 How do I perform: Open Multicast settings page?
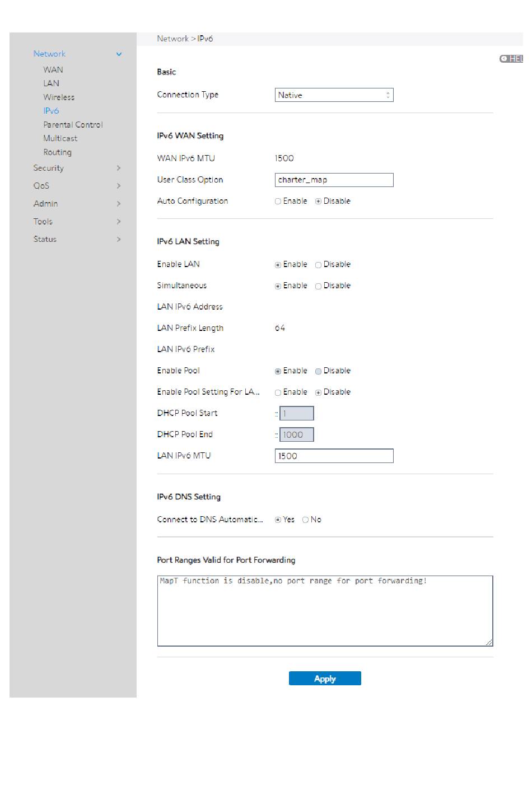(x=60, y=138)
